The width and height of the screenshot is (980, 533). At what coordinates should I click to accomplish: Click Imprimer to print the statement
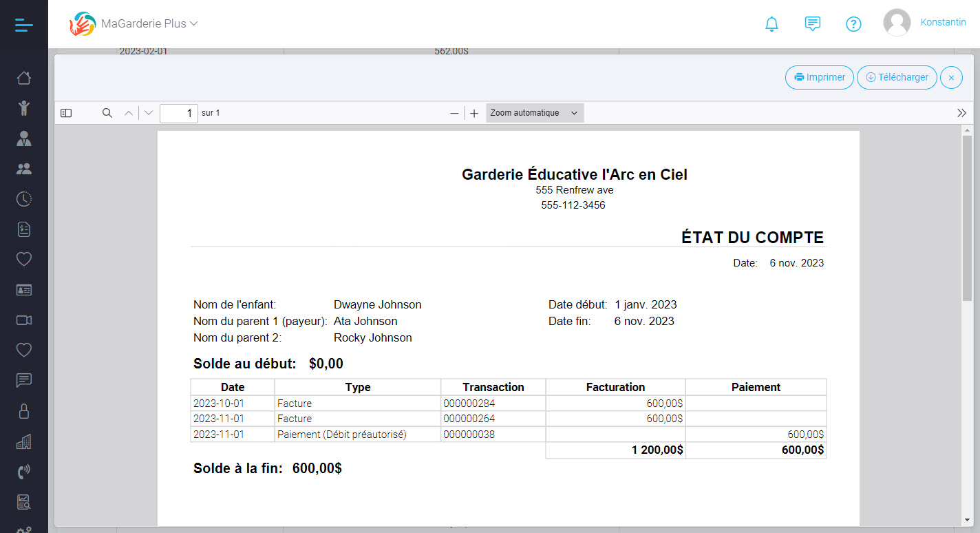(819, 77)
